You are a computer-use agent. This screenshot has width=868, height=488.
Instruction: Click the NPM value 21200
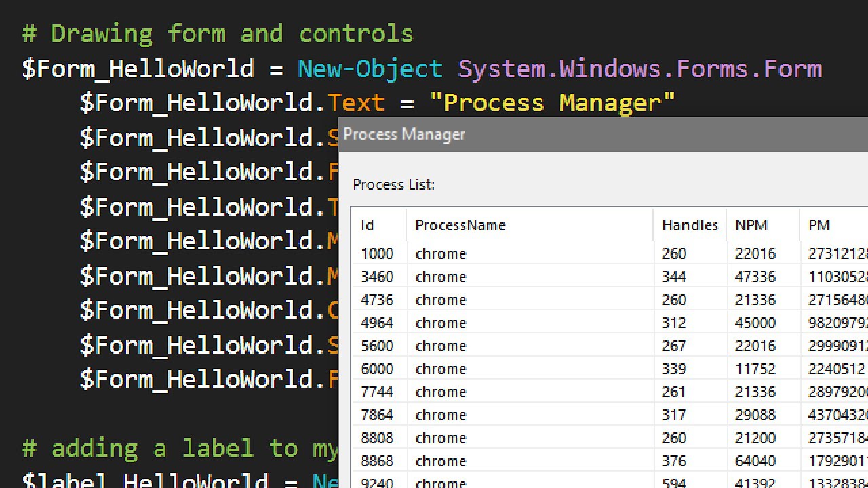(755, 438)
